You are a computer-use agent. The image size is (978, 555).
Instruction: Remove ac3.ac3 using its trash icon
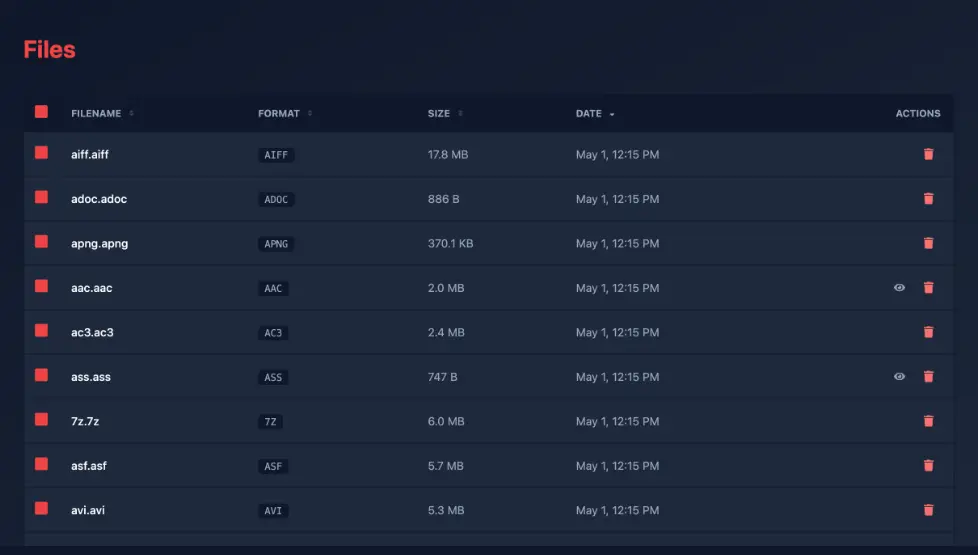[928, 332]
